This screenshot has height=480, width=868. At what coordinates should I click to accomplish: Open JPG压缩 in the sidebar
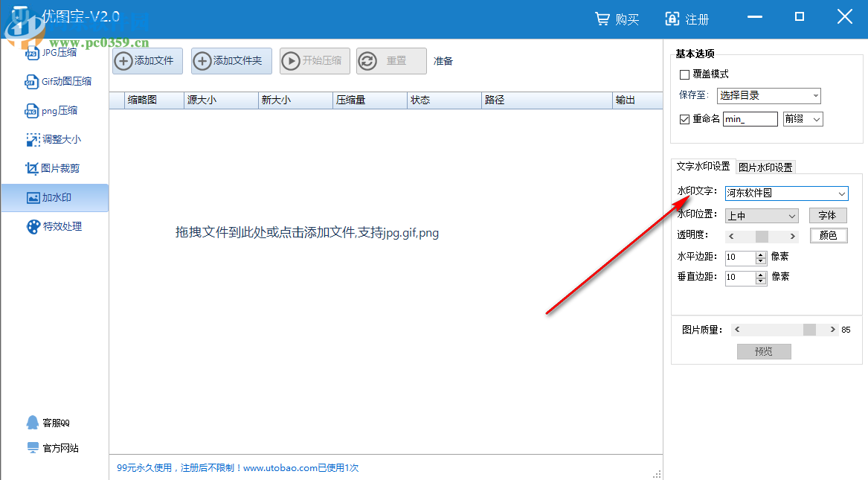click(51, 53)
